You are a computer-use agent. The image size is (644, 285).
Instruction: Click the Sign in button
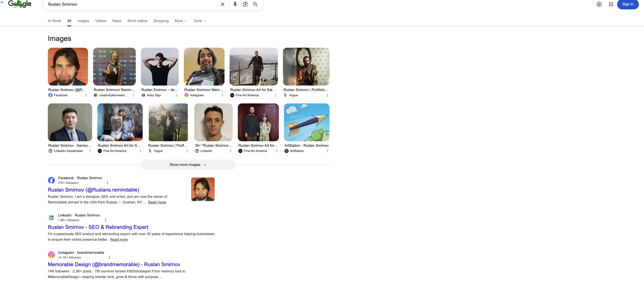[628, 4]
